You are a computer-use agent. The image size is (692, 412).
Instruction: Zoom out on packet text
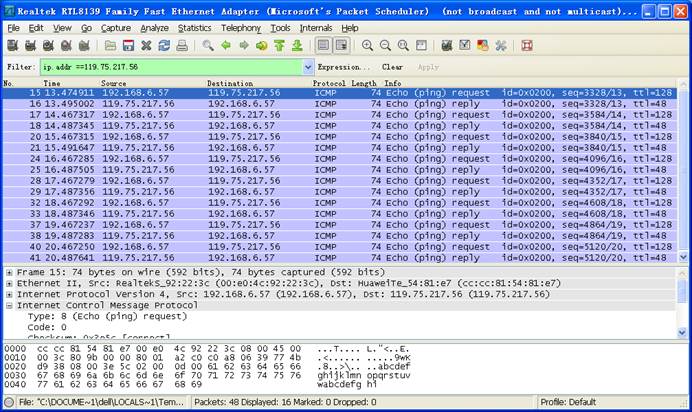point(385,45)
